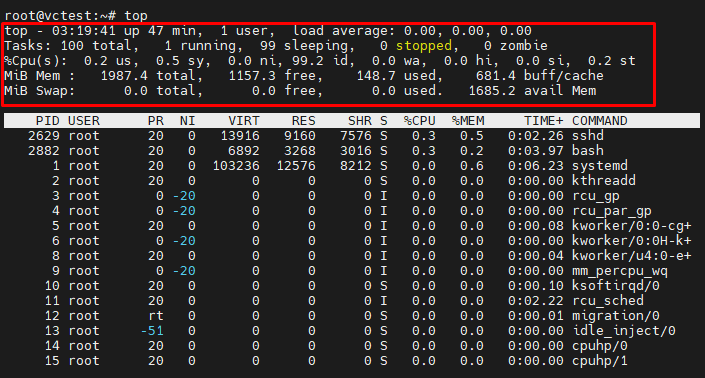Select the systemd process name

tap(599, 166)
